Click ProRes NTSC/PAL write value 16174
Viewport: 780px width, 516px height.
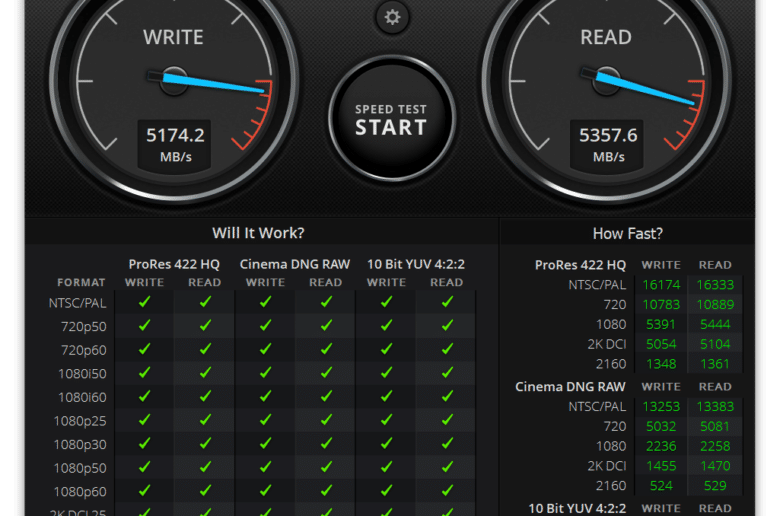[661, 285]
